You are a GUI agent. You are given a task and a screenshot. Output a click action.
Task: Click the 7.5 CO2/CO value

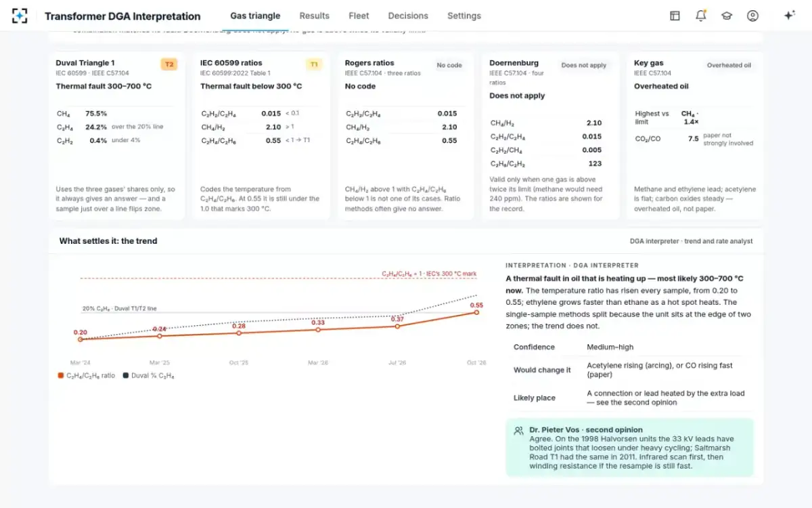694,138
